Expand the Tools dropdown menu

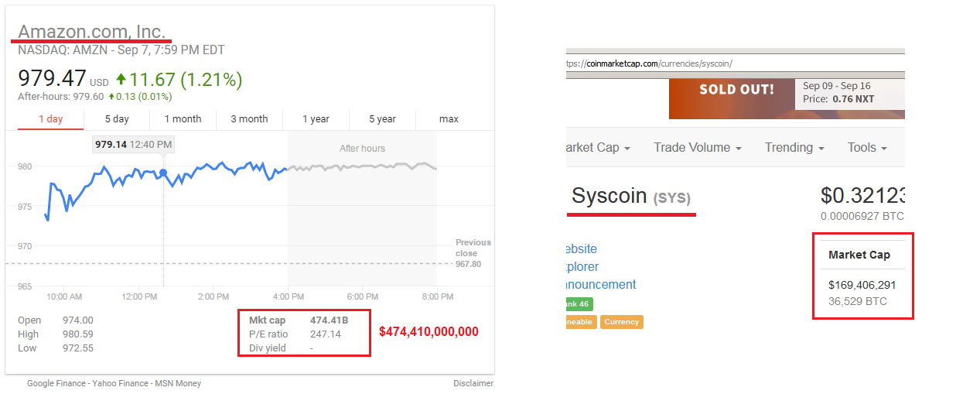867,147
